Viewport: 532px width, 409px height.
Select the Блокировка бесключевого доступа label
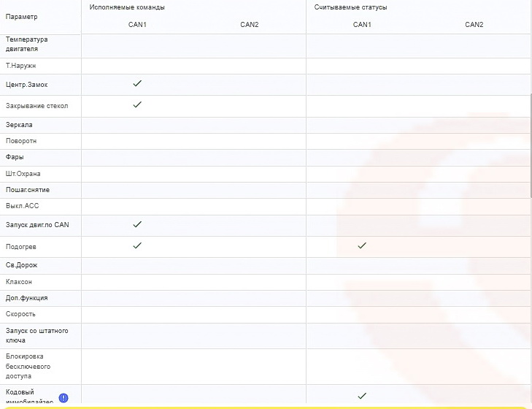[28, 366]
